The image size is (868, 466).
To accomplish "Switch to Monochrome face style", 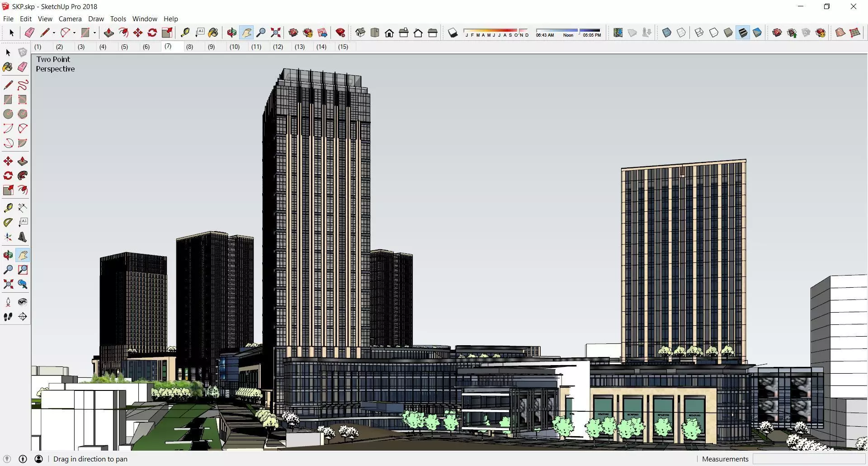I will (x=757, y=33).
